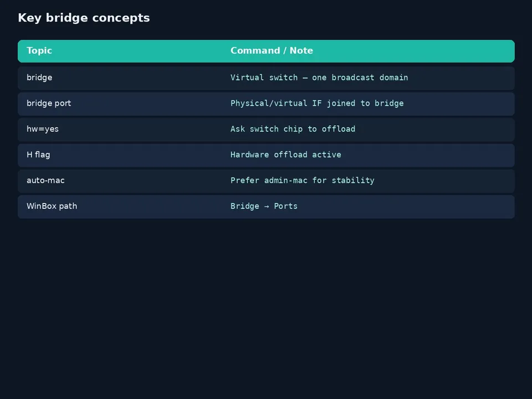The height and width of the screenshot is (399, 532).
Task: Click the word 'admin-mac' in auto-mac row
Action: pos(286,181)
